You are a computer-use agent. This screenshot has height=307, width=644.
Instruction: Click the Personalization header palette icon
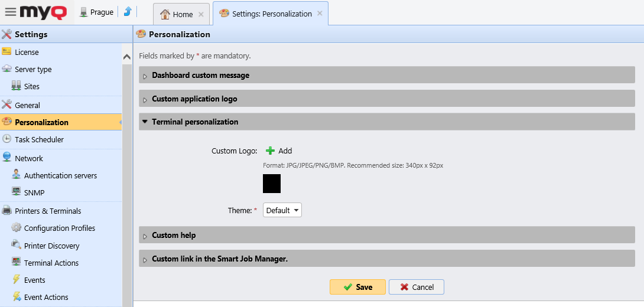[141, 34]
